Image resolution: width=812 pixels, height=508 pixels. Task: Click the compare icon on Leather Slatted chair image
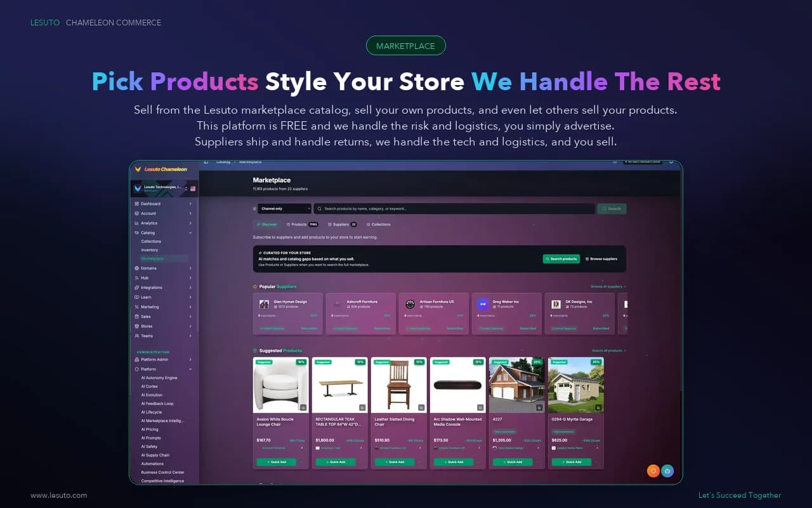[421, 408]
